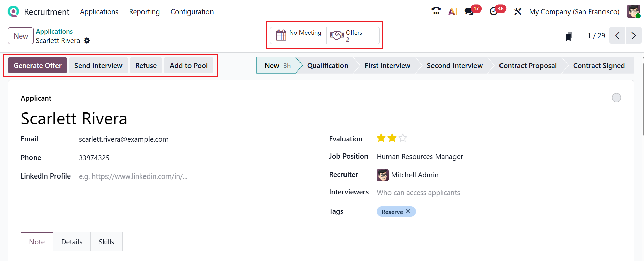Click the bookmark icon beside record counter

(569, 36)
